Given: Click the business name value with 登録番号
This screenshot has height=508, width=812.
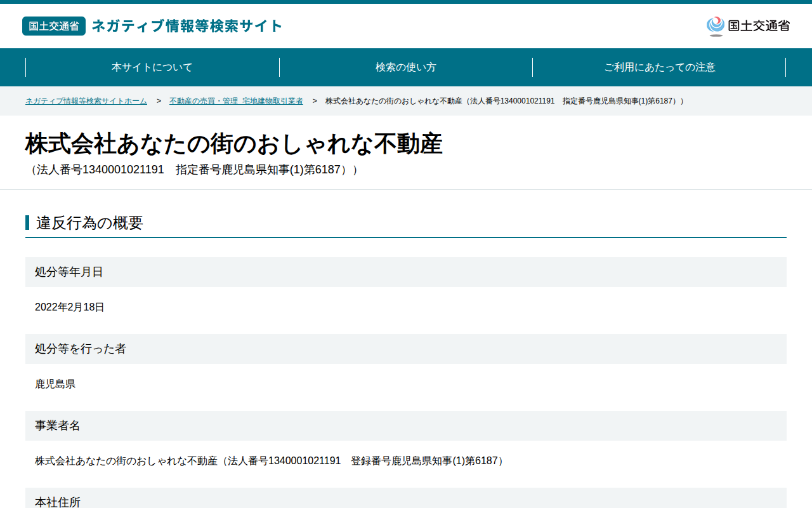Looking at the screenshot, I should pyautogui.click(x=270, y=461).
